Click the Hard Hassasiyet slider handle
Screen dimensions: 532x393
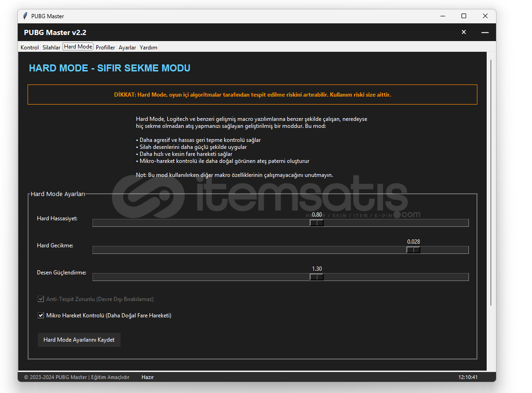point(317,223)
